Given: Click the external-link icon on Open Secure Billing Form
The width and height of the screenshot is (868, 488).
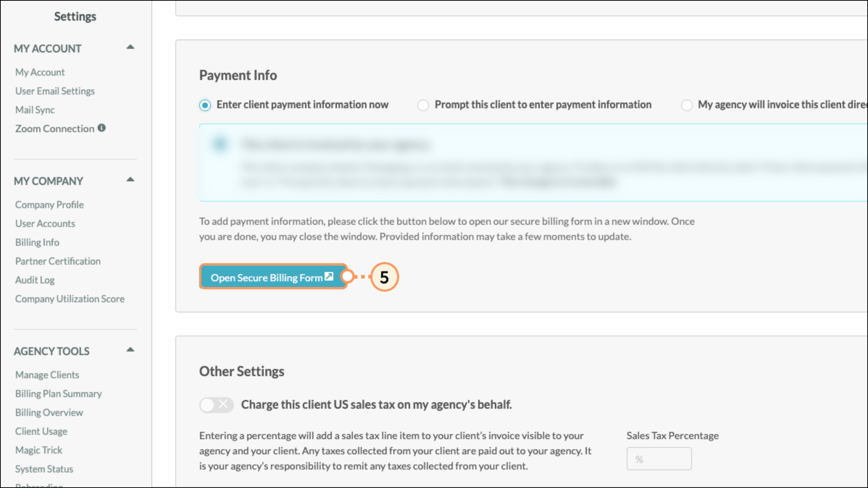Looking at the screenshot, I should [329, 277].
